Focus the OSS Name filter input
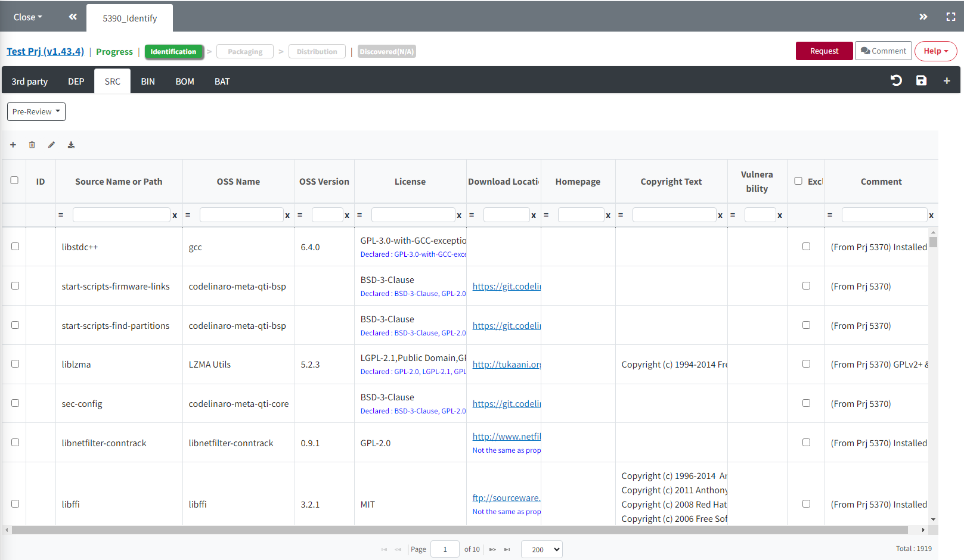 point(241,215)
